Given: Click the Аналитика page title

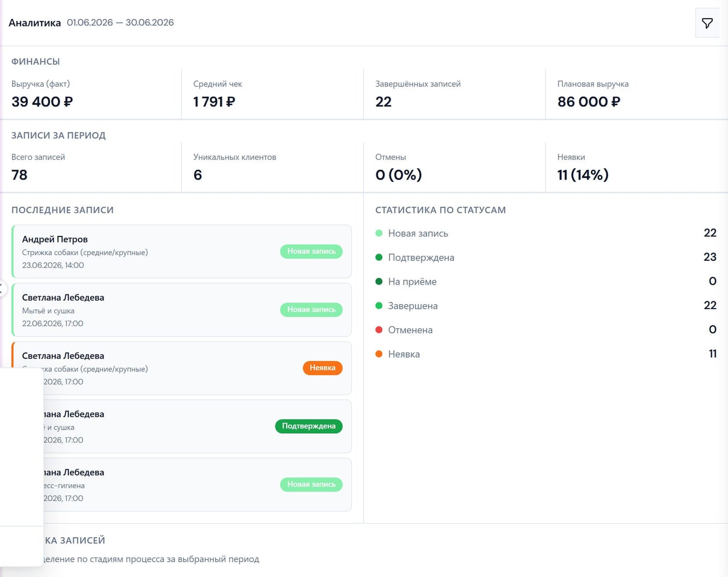Looking at the screenshot, I should pyautogui.click(x=35, y=23).
